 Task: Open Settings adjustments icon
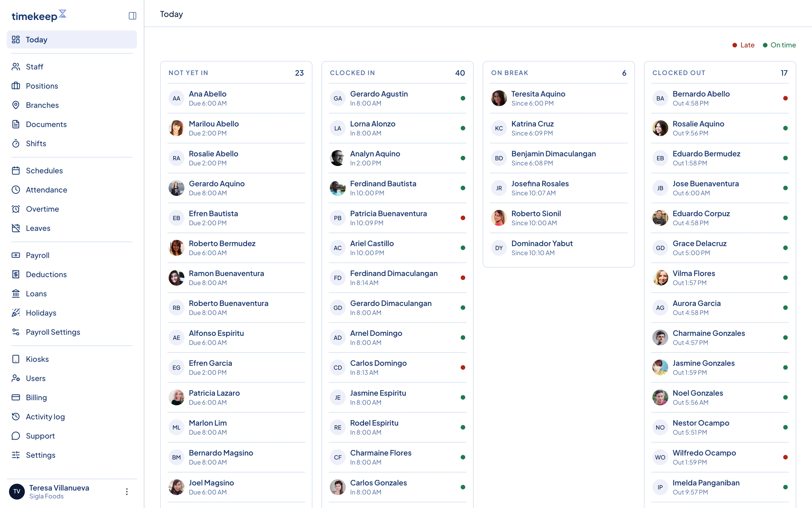(x=16, y=455)
